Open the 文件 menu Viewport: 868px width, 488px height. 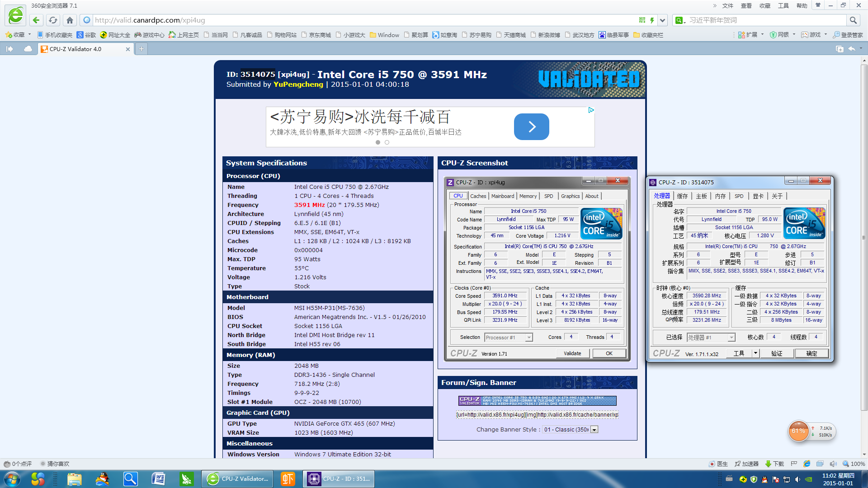click(x=728, y=5)
